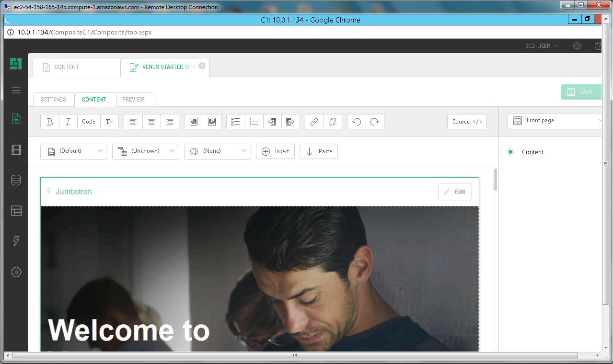This screenshot has width=613, height=364.
Task: Open the Media perspective in sidebar
Action: [x=16, y=150]
